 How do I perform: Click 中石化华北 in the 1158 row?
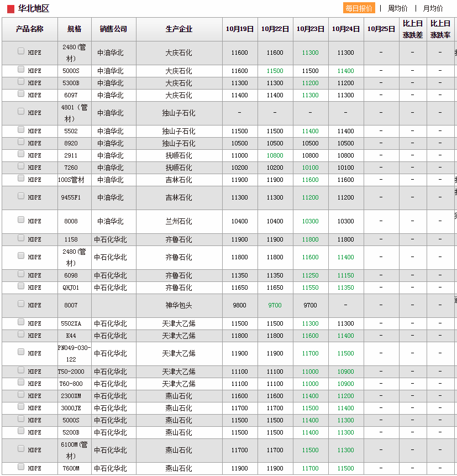click(x=111, y=239)
